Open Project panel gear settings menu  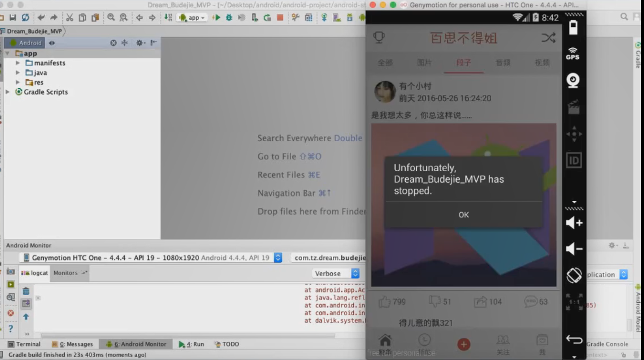click(x=140, y=43)
